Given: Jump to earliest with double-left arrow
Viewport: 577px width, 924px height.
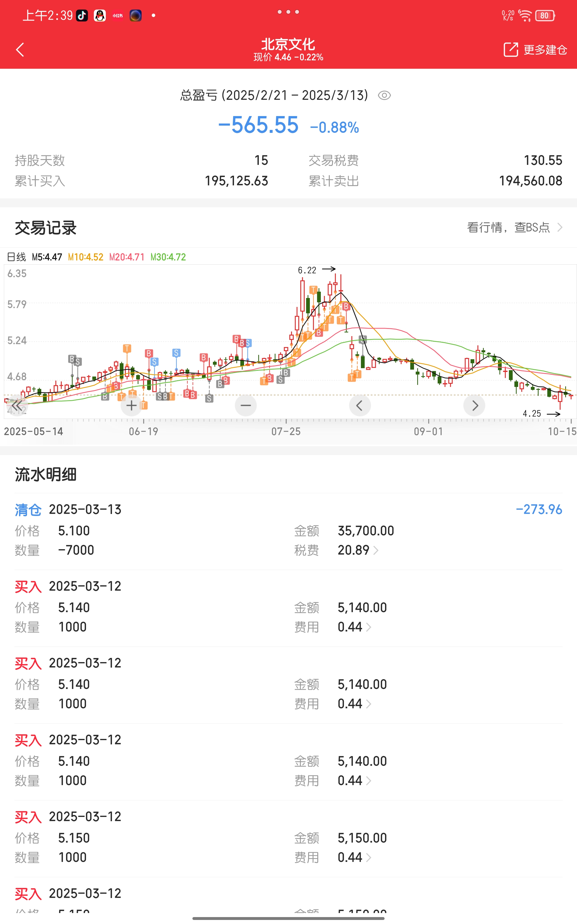Looking at the screenshot, I should 17,405.
